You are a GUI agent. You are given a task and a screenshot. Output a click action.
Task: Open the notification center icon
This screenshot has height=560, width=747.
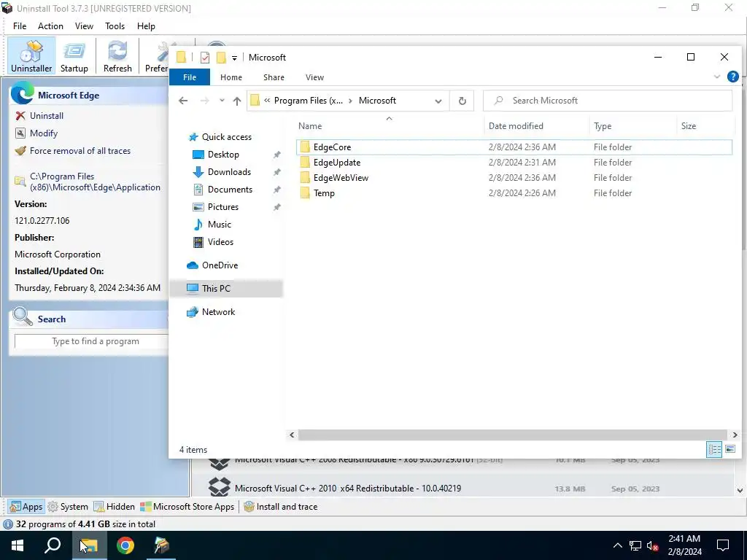(723, 545)
